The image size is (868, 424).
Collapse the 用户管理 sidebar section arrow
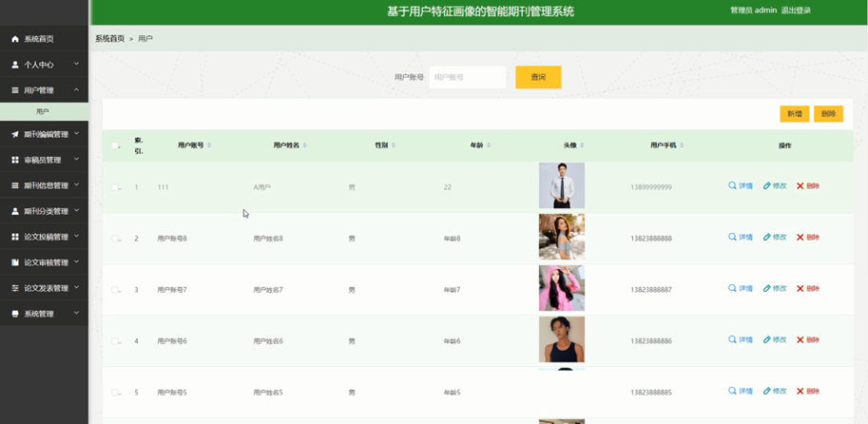pos(76,90)
